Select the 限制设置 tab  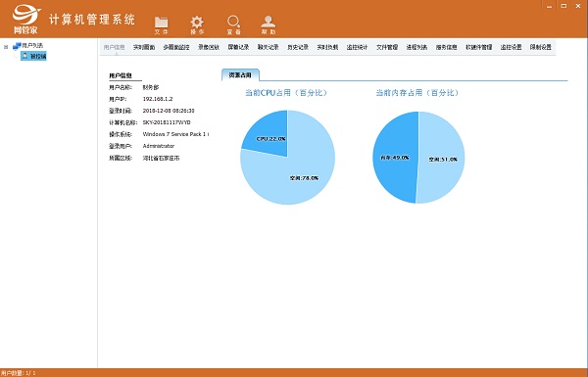click(x=541, y=47)
